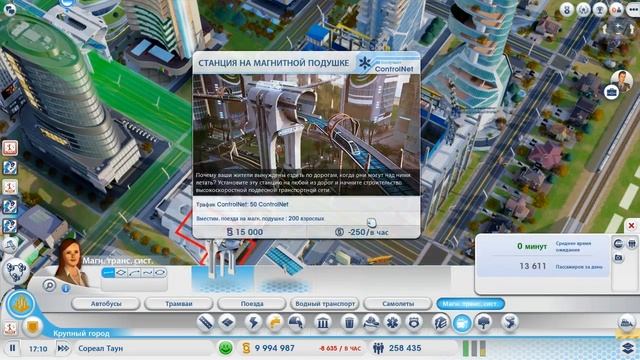Click the population count 258 435
Screen dimensions: 640x360
pyautogui.click(x=404, y=348)
